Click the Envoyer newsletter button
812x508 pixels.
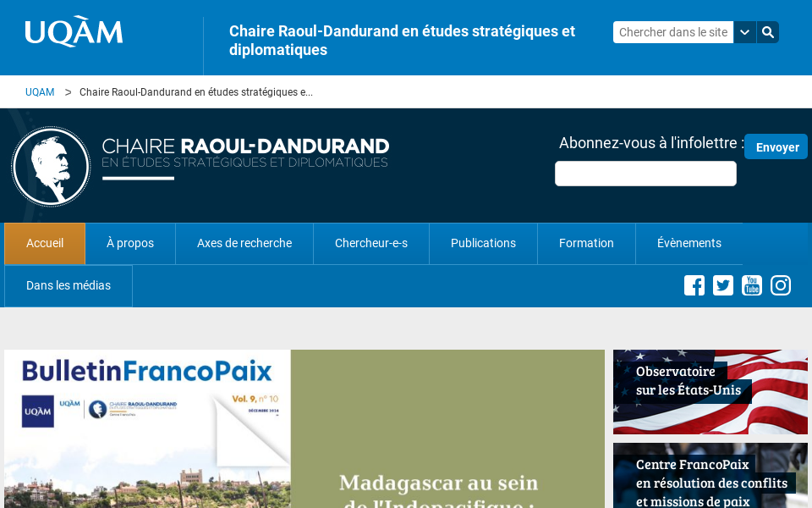pyautogui.click(x=776, y=146)
